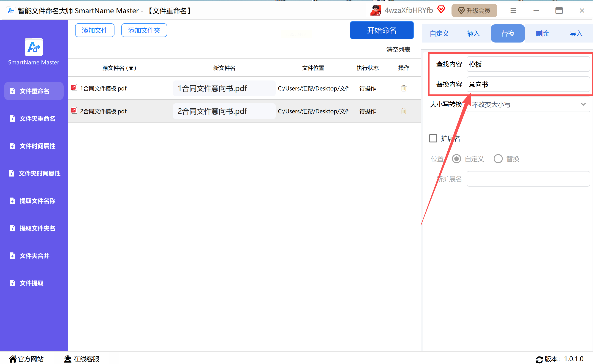This screenshot has height=364, width=593.
Task: Click the sort icon beside 源文件名
Action: 131,68
